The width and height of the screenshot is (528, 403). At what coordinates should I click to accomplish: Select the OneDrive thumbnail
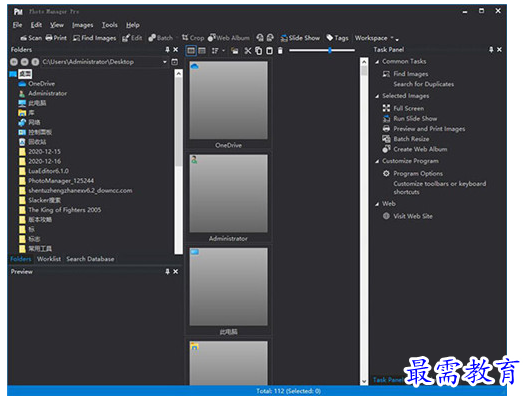(229, 104)
